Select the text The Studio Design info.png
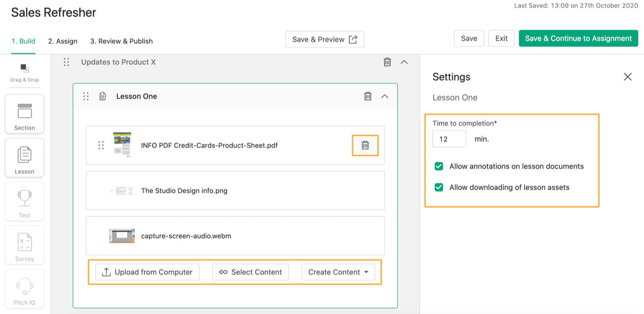This screenshot has width=644, height=314. click(184, 191)
